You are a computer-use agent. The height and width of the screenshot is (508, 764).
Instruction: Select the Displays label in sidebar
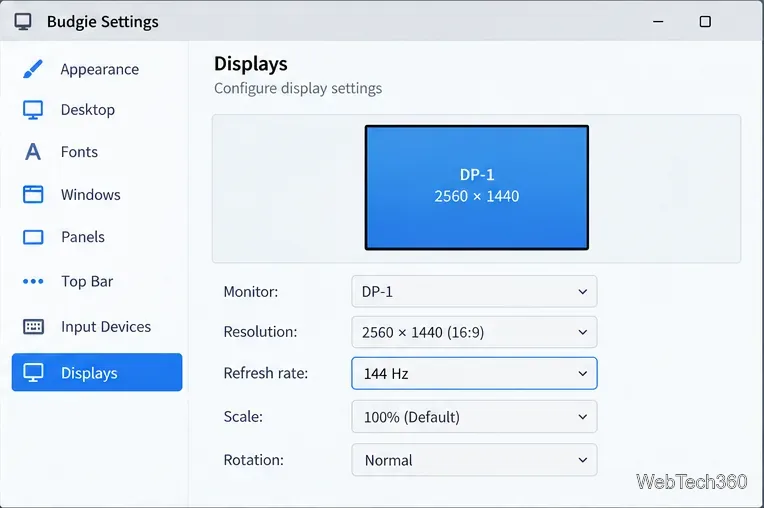89,373
